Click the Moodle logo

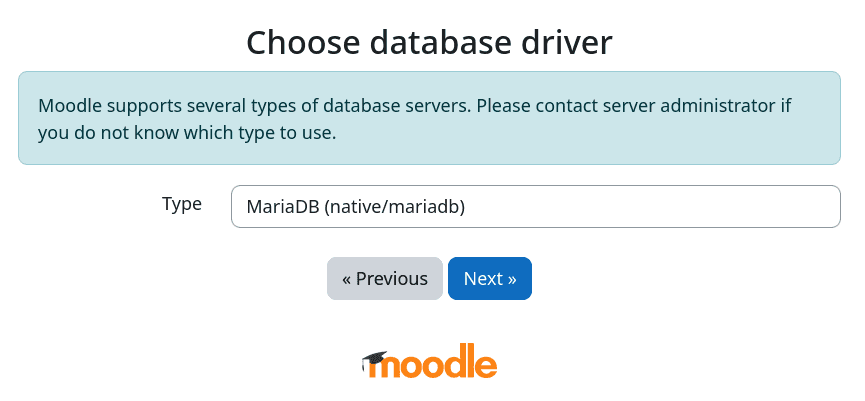(430, 364)
